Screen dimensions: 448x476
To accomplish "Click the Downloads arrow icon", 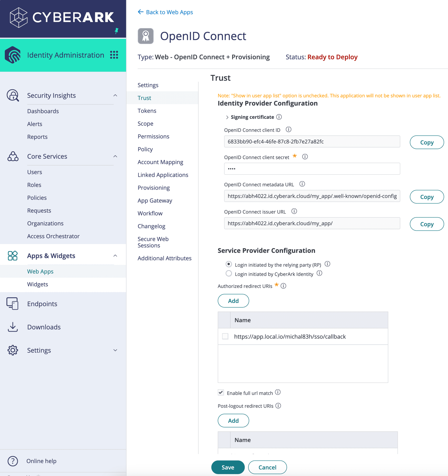I will tap(13, 327).
